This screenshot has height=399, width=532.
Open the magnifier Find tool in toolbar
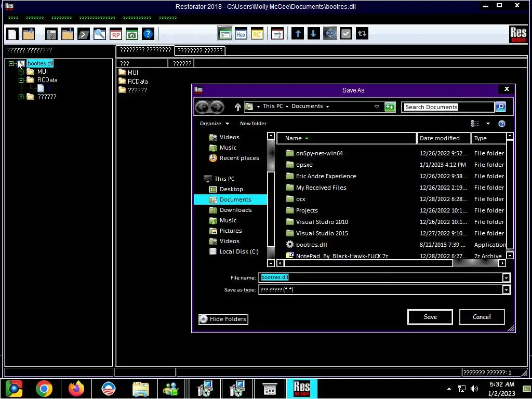[99, 34]
